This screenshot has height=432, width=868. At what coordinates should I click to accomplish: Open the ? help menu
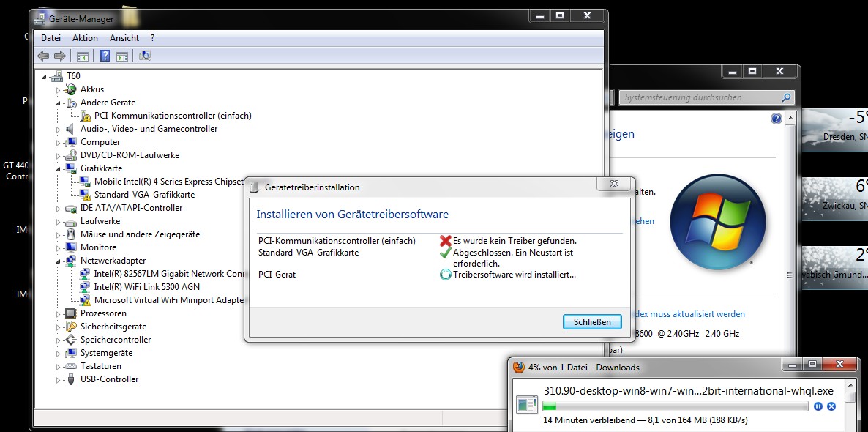[x=153, y=38]
